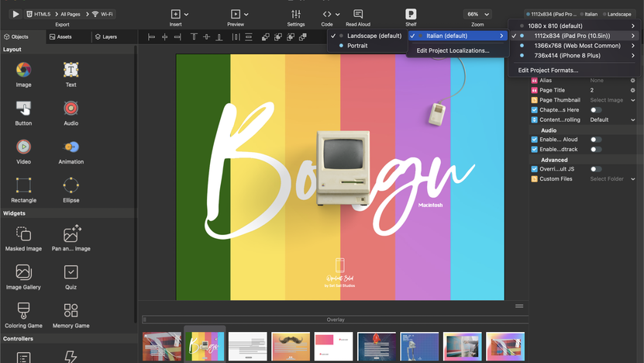The width and height of the screenshot is (644, 363).
Task: Click Edit Project Localizations...
Action: [x=453, y=50]
